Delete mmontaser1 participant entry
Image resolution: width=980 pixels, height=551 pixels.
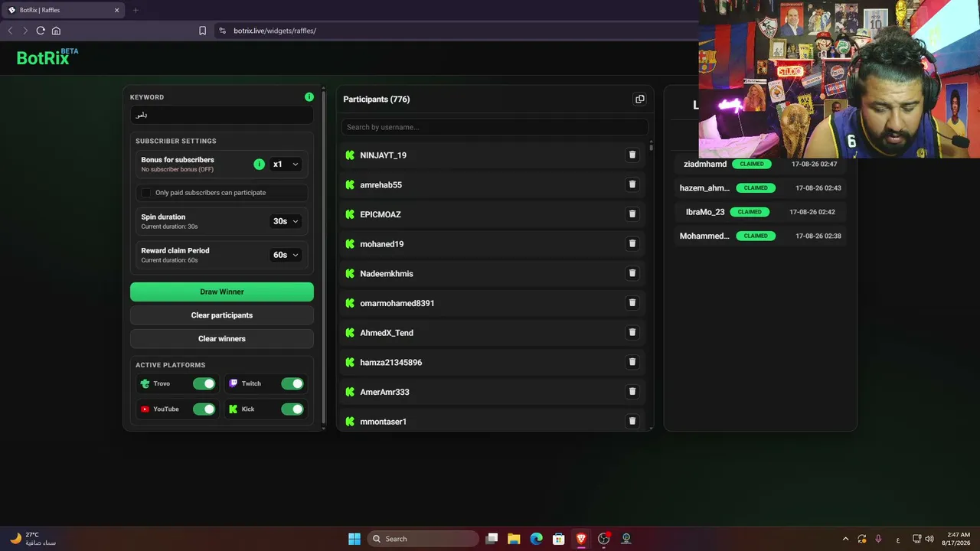coord(632,421)
